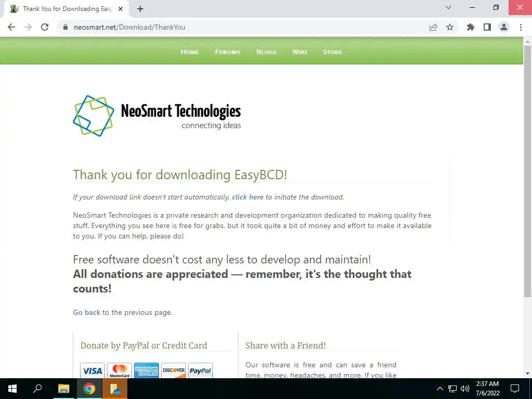The width and height of the screenshot is (532, 399).
Task: Click the MasterCard icon
Action: (119, 370)
